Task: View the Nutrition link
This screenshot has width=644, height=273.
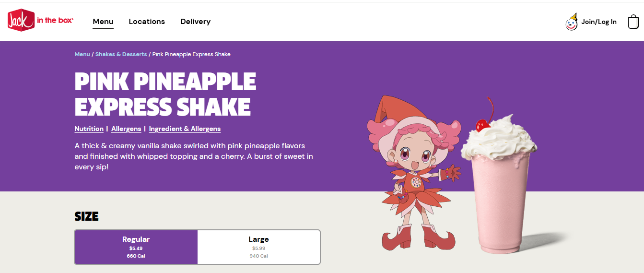Action: pos(89,129)
